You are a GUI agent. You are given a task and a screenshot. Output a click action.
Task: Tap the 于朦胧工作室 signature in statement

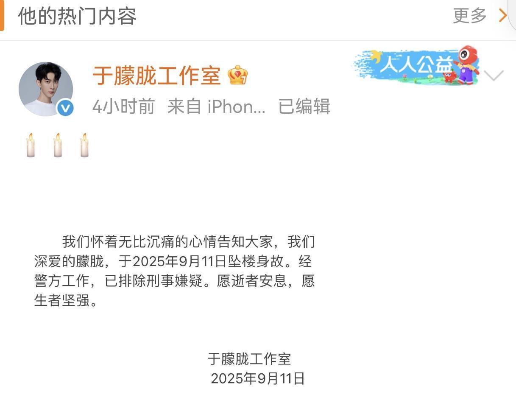point(249,359)
